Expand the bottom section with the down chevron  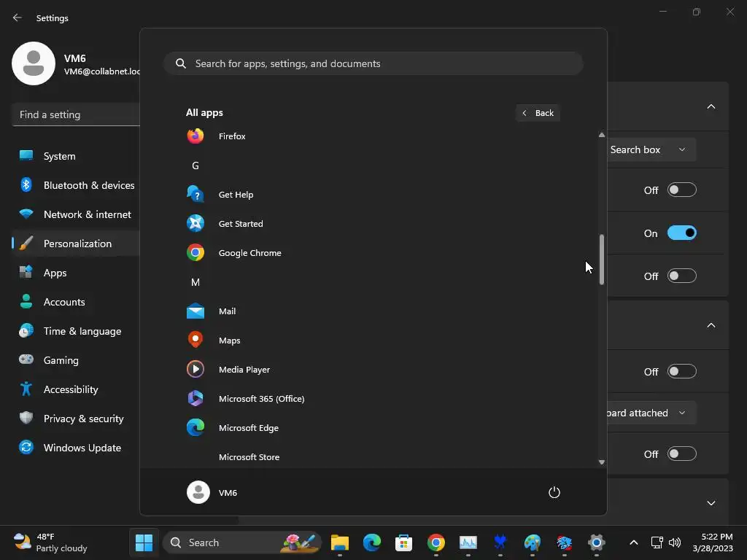[x=711, y=503]
